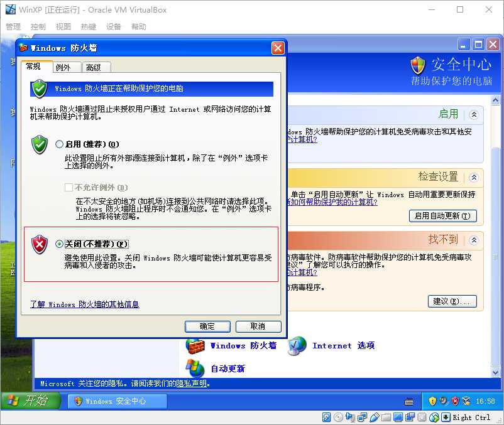The image size is (504, 425).
Task: Click the VirtualBox guest additions tray icon
Action: point(466,401)
